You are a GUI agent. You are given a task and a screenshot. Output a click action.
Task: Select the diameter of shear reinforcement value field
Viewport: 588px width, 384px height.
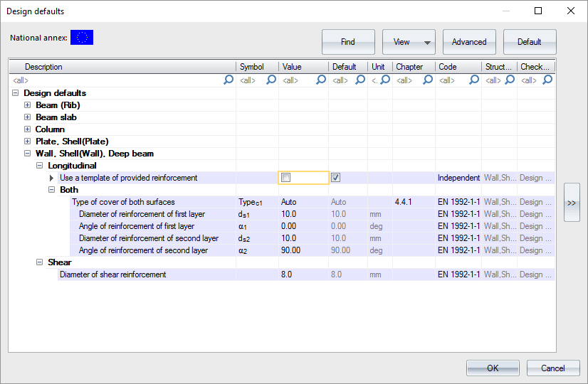coord(303,274)
